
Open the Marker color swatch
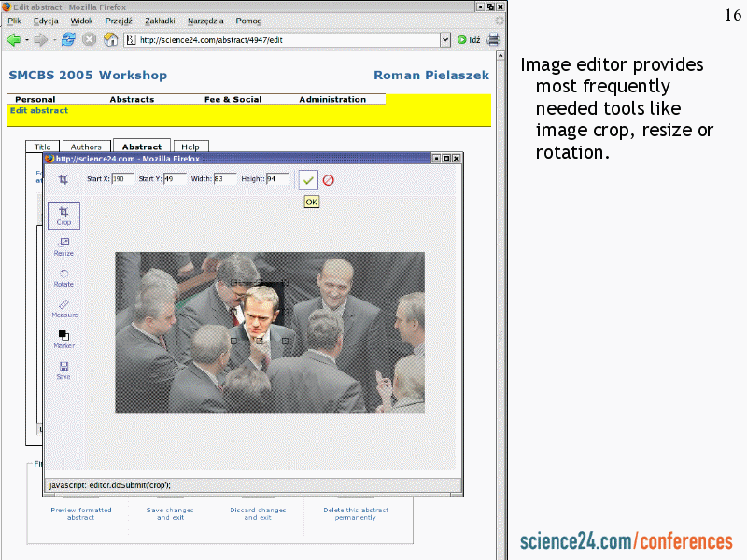[63, 337]
